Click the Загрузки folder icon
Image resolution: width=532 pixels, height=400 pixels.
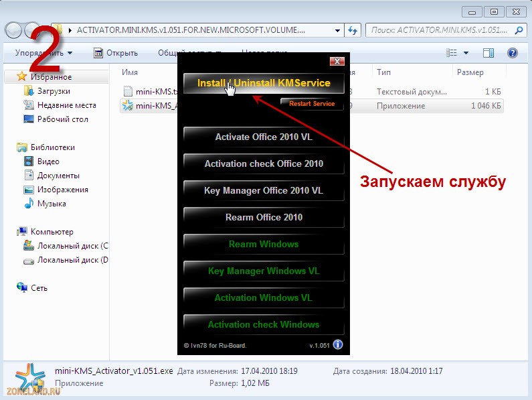point(29,90)
